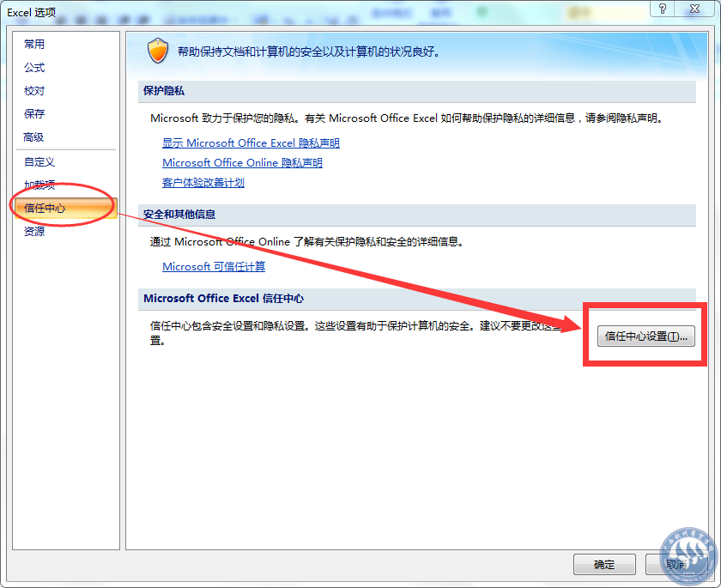Follow the Microsoft Office Online 隐私声明 link
This screenshot has height=588, width=721.
coord(242,163)
